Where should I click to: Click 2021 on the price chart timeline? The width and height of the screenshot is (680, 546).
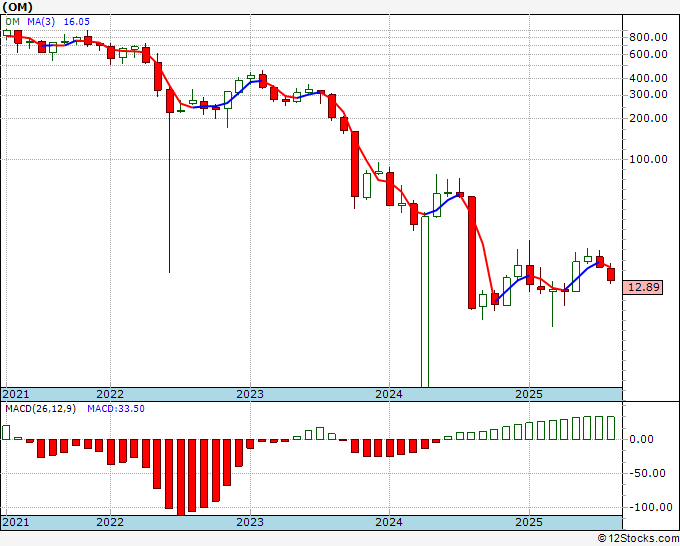click(16, 394)
